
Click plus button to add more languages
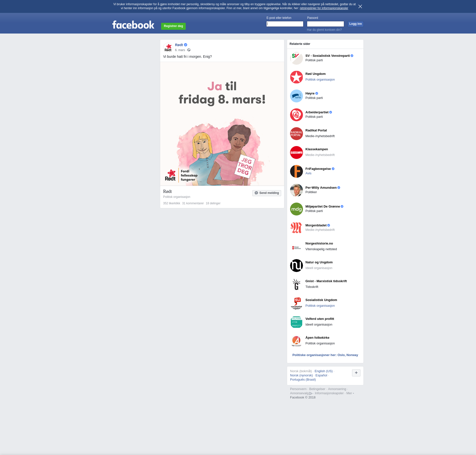[x=356, y=373]
